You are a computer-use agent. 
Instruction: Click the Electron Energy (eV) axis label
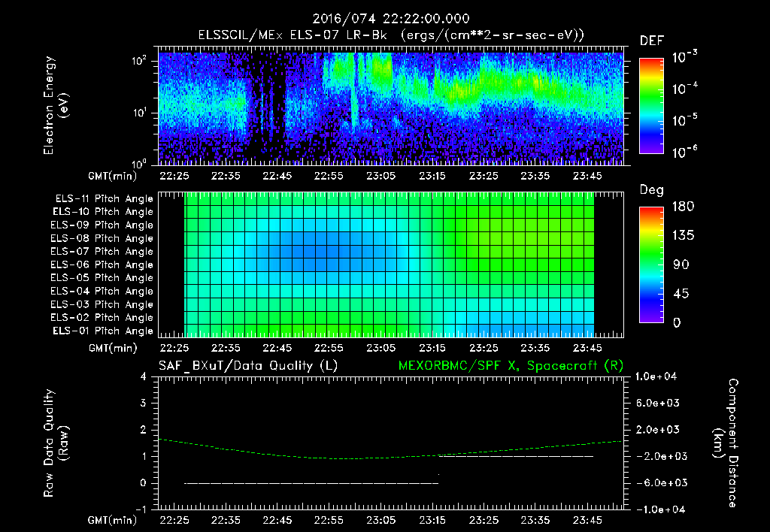point(56,105)
